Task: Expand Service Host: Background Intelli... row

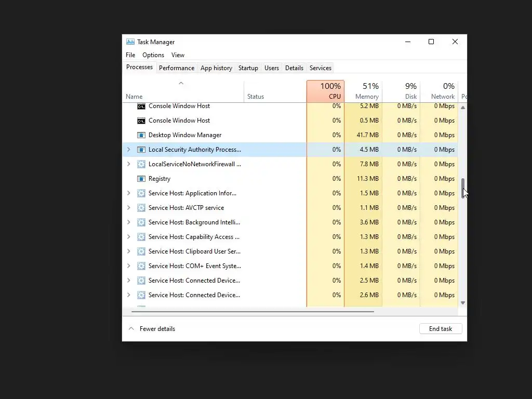Action: pyautogui.click(x=129, y=222)
